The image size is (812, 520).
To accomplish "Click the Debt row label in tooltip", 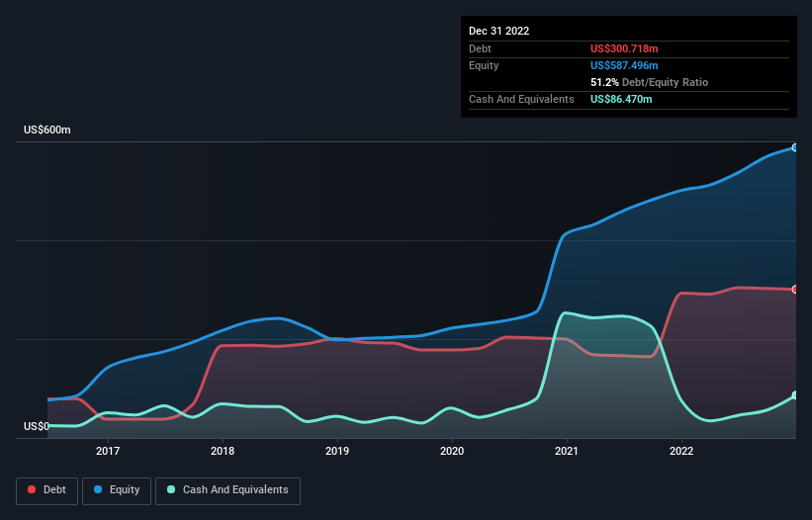I will [x=480, y=48].
